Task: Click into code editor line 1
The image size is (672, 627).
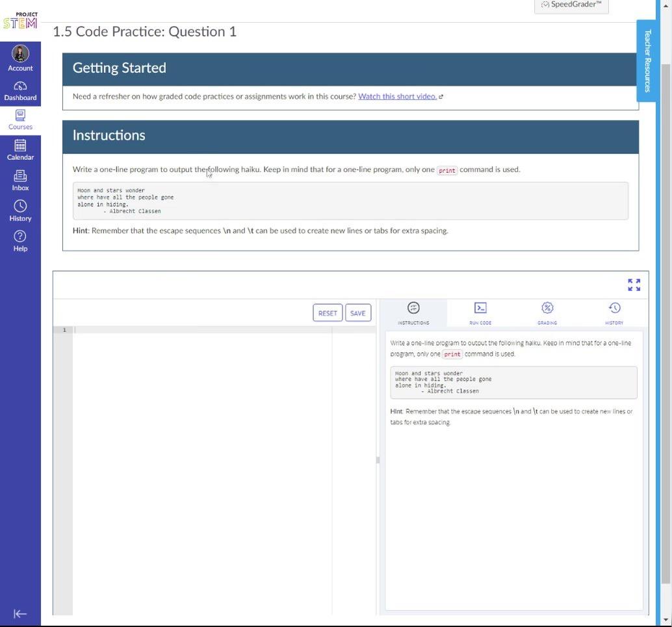Action: tap(201, 330)
